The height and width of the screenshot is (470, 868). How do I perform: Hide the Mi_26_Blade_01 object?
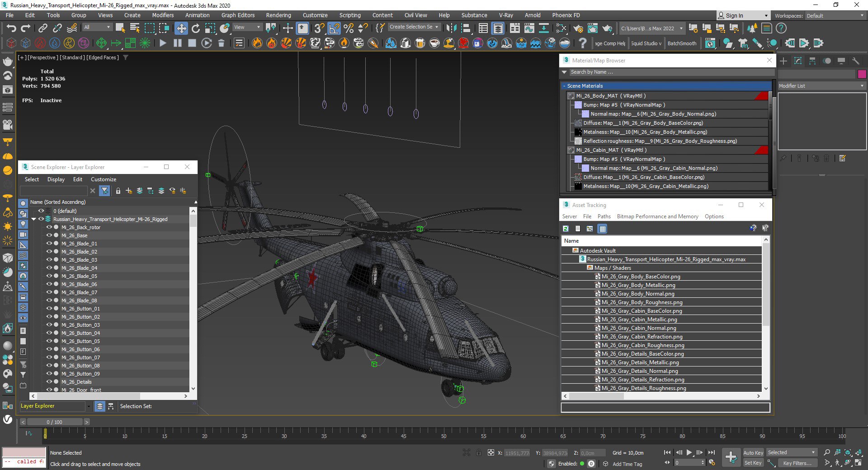pyautogui.click(x=49, y=244)
